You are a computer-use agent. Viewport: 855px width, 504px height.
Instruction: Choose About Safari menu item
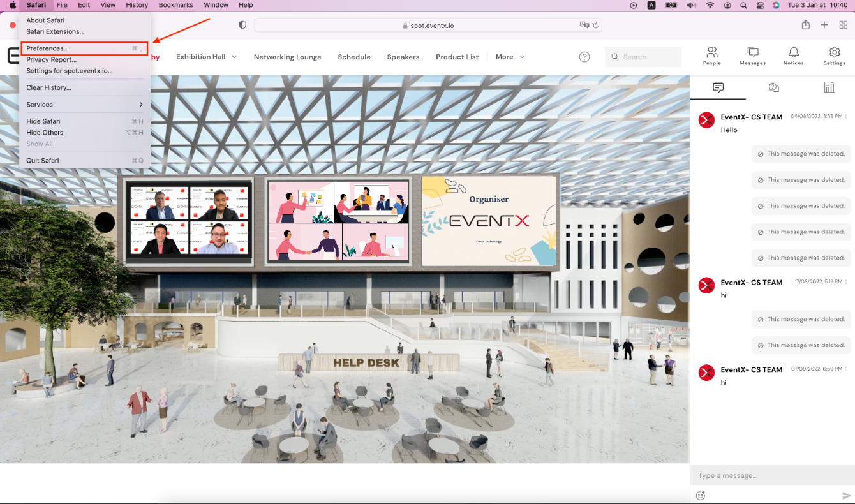pyautogui.click(x=85, y=20)
